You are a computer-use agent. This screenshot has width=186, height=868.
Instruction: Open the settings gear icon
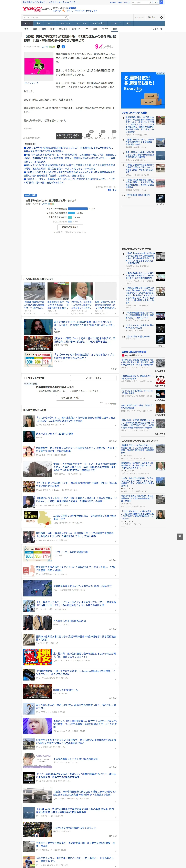[x=161, y=18]
